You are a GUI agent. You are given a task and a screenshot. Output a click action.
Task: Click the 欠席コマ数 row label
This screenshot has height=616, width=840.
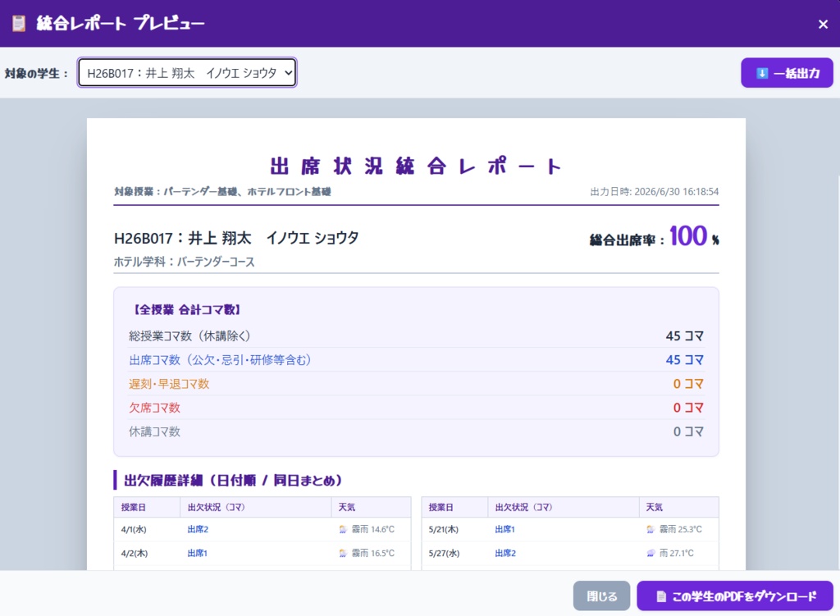click(154, 408)
